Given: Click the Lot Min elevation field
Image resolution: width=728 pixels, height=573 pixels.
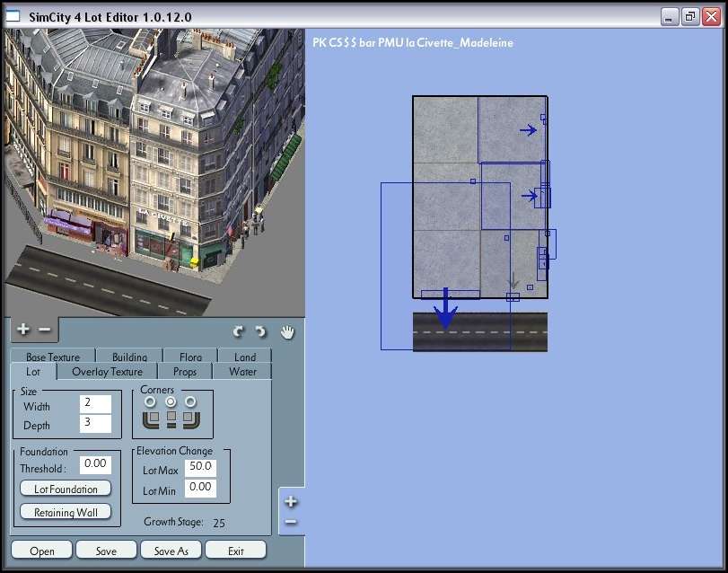Looking at the screenshot, I should click(x=200, y=488).
